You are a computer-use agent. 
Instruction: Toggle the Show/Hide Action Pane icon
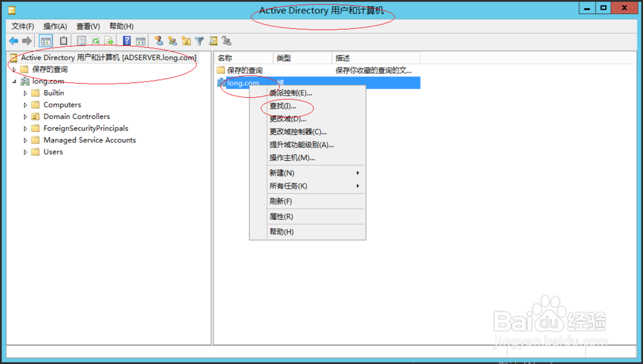[141, 41]
